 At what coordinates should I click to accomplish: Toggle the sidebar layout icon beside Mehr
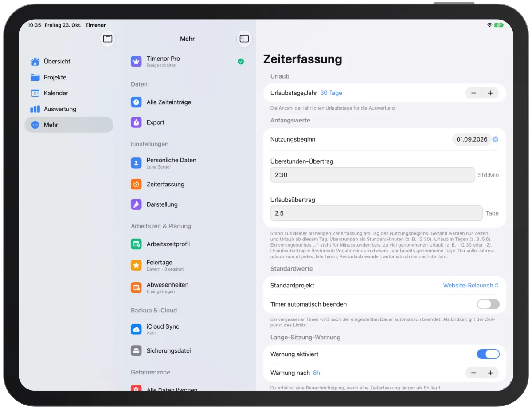point(244,39)
